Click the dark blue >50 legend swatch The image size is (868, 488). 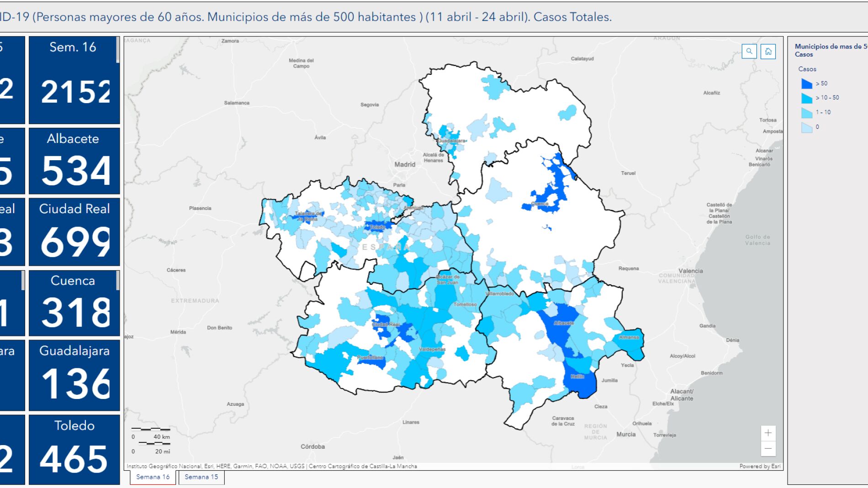(806, 84)
